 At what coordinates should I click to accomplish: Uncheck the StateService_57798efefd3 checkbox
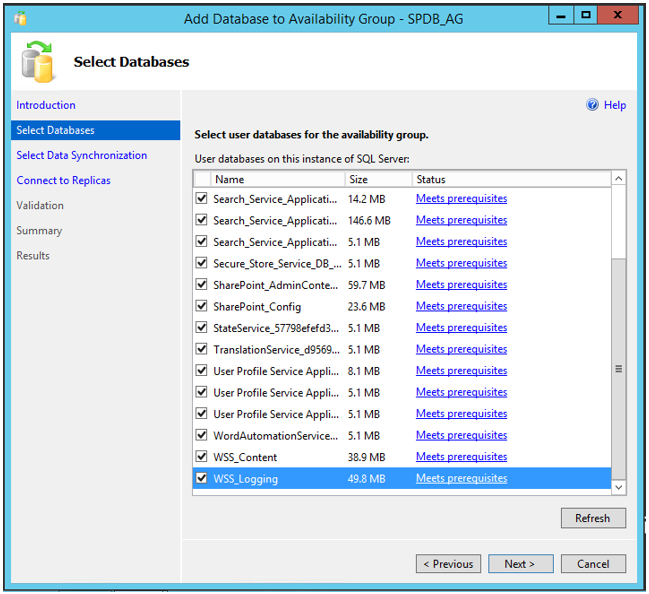pyautogui.click(x=202, y=327)
